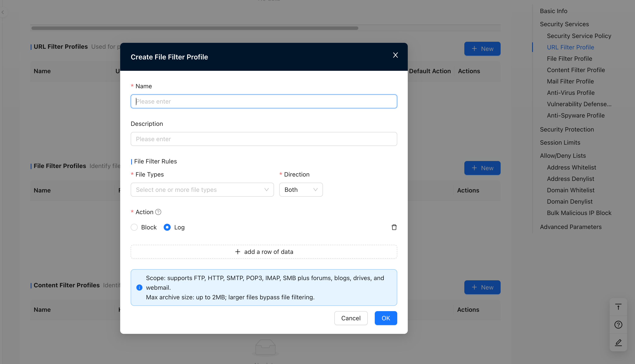Viewport: 635px width, 364px height.
Task: Open Security Service Policy anchor
Action: [x=579, y=36]
